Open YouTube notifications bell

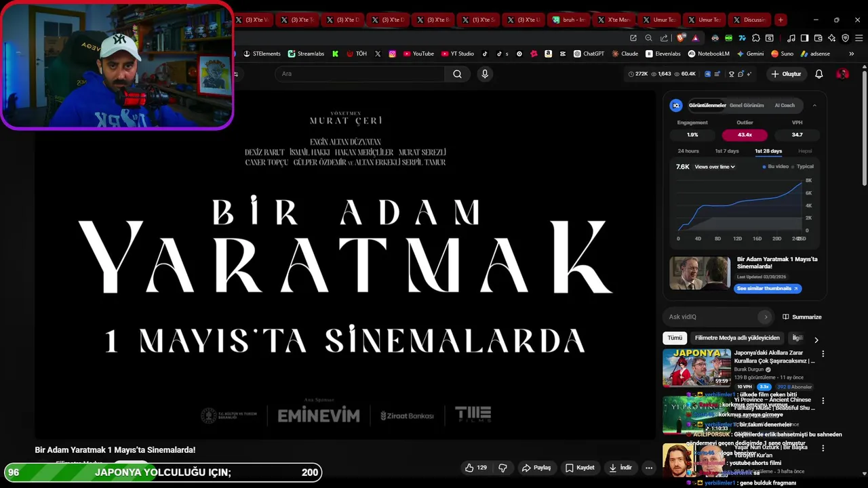coord(818,74)
